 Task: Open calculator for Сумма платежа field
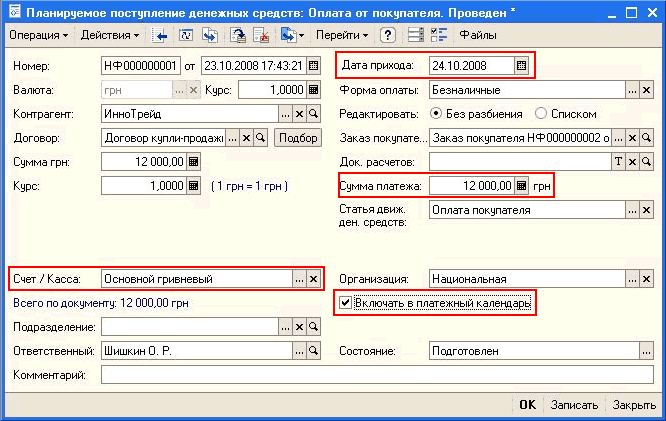click(520, 186)
